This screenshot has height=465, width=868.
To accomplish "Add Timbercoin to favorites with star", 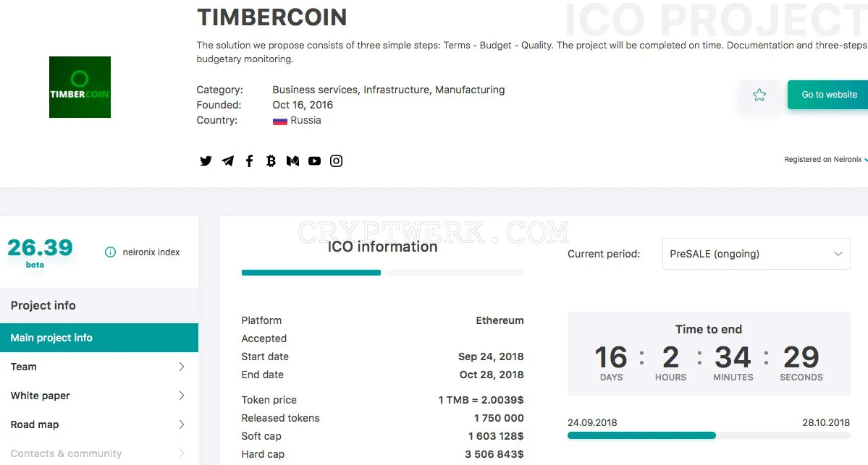I will (759, 95).
